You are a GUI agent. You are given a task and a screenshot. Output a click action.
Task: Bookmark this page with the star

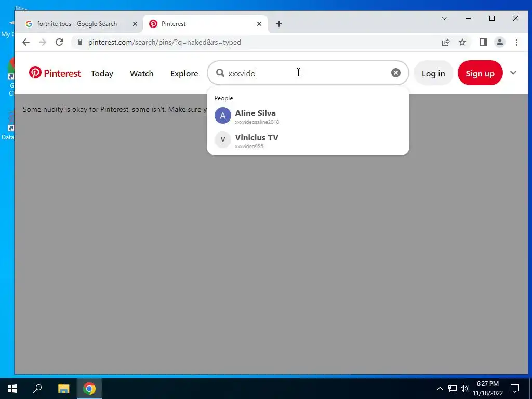click(x=462, y=43)
